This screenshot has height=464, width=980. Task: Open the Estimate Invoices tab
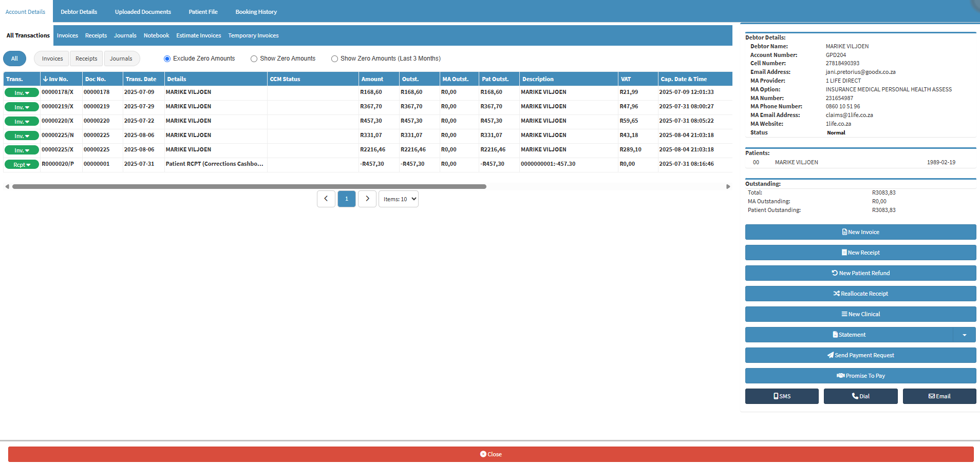[x=198, y=35]
